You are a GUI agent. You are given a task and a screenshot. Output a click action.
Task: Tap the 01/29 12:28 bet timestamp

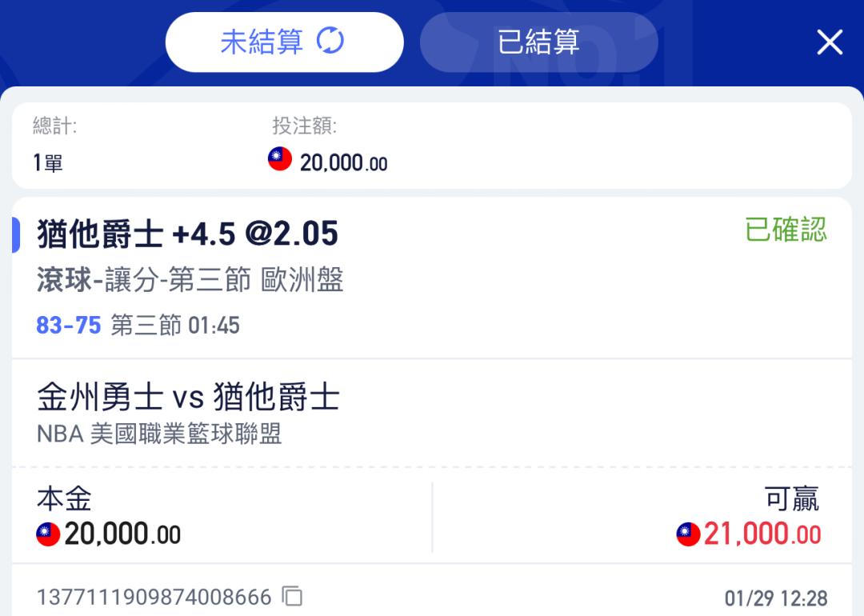(x=776, y=598)
